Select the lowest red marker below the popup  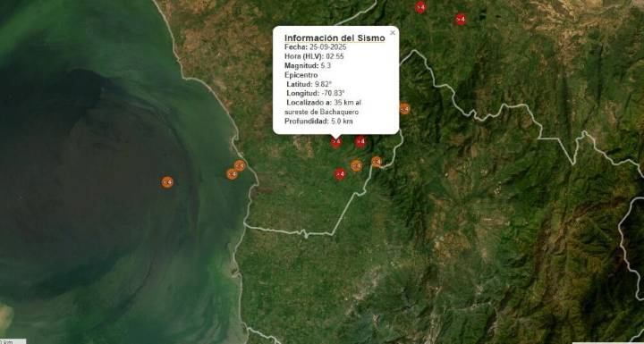pyautogui.click(x=340, y=174)
